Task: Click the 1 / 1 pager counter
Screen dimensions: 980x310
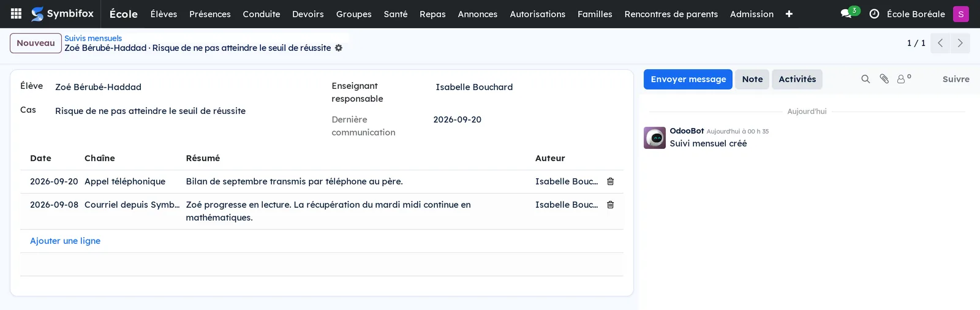Action: pyautogui.click(x=916, y=43)
